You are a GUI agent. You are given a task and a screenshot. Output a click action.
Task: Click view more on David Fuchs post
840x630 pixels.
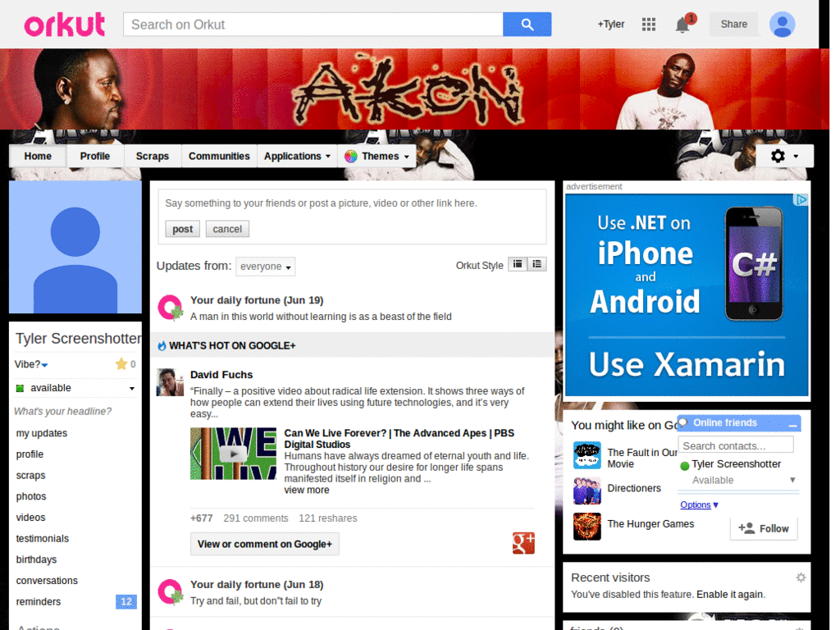pos(307,490)
